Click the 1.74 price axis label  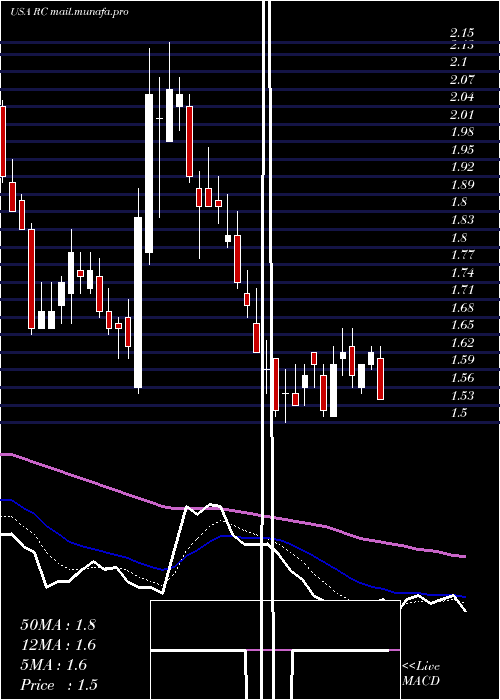coord(462,272)
